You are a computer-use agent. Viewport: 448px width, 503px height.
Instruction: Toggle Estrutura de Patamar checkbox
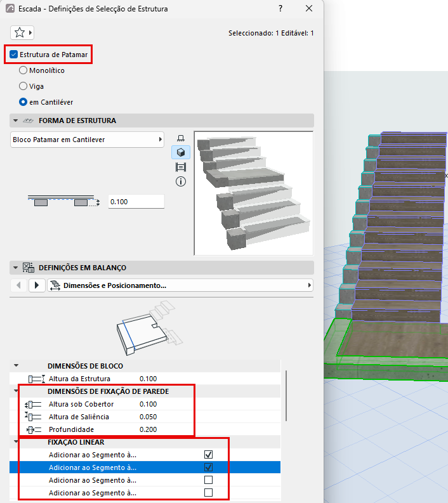(13, 54)
